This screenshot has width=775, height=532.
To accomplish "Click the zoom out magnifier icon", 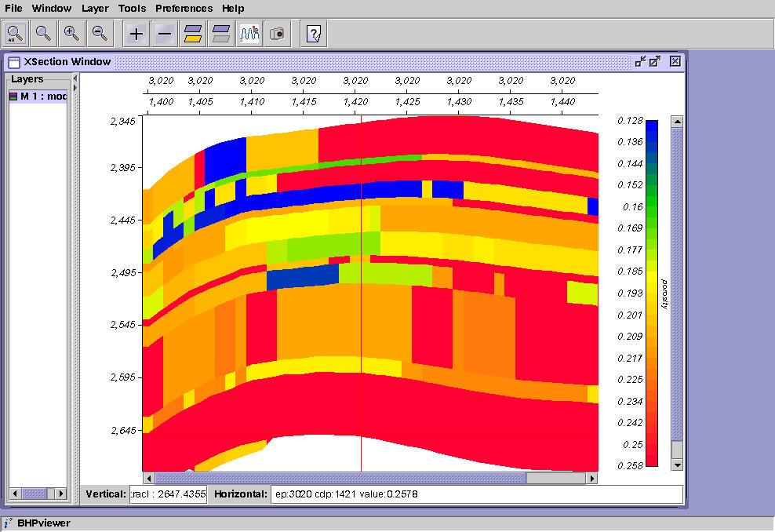I will coord(100,34).
